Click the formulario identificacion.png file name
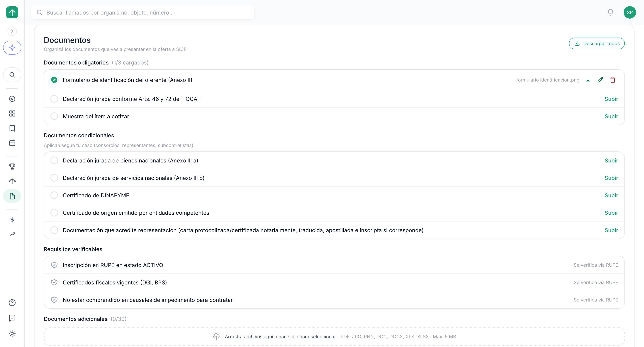Image resolution: width=644 pixels, height=347 pixels. [x=548, y=80]
